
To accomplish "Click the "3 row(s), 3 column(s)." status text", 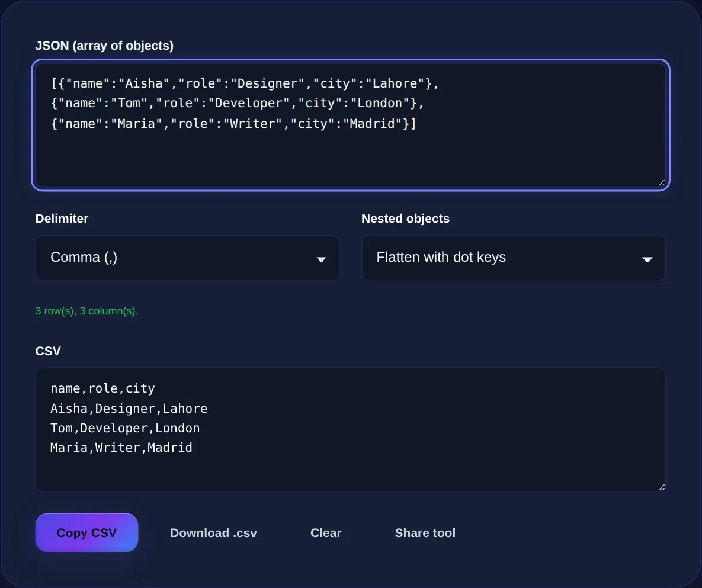I will (x=86, y=311).
